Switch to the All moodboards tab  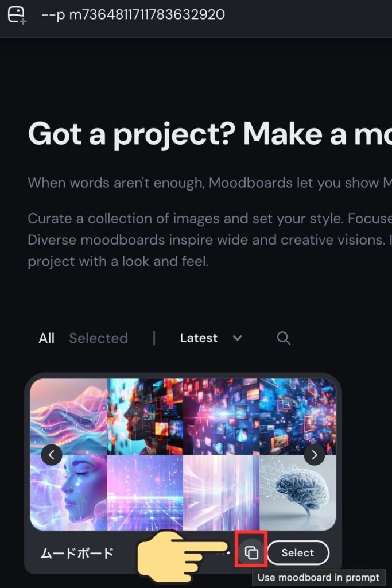coord(46,338)
